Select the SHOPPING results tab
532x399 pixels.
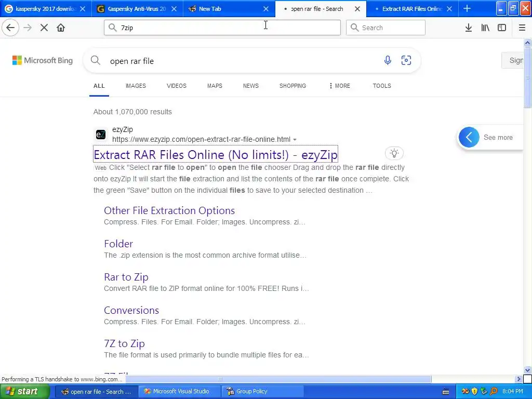tap(293, 86)
